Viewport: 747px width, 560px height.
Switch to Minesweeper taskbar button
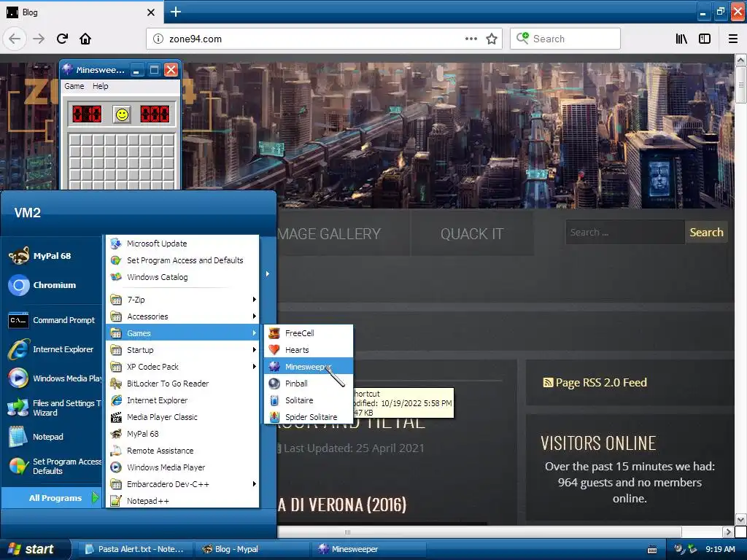pyautogui.click(x=370, y=549)
